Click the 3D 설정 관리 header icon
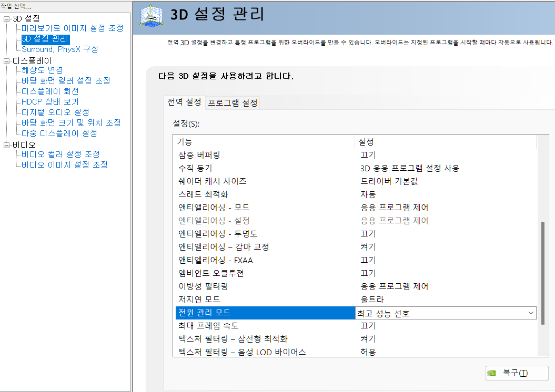 point(152,15)
